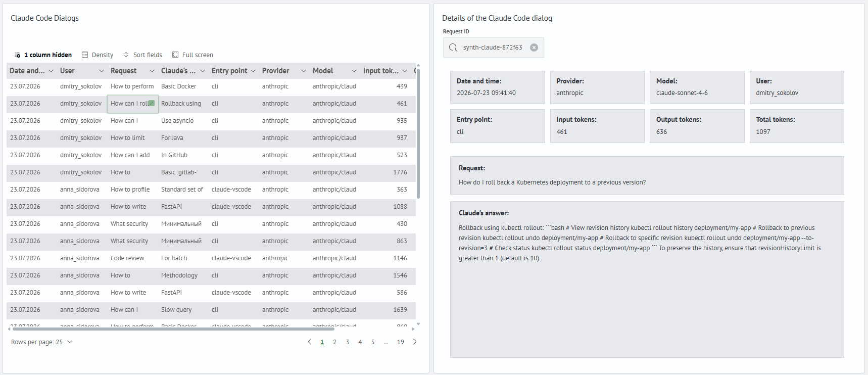Image resolution: width=868 pixels, height=375 pixels.
Task: Jump to page 5
Action: pos(373,342)
